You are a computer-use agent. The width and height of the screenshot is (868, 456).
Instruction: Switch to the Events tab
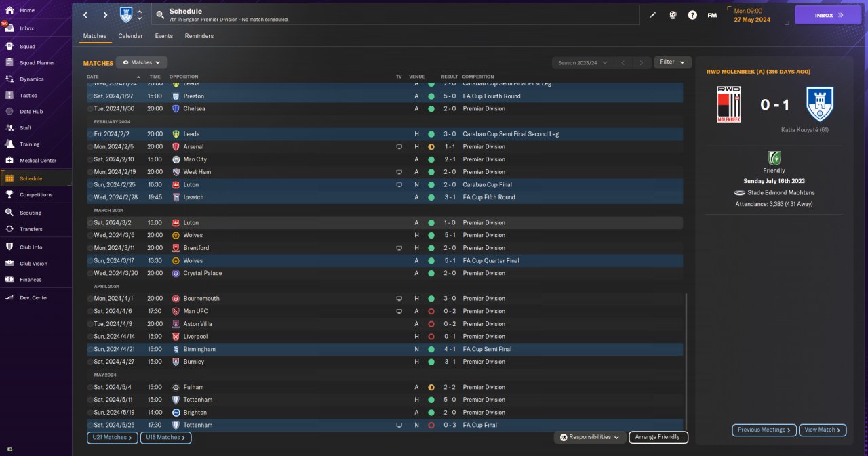(x=163, y=36)
